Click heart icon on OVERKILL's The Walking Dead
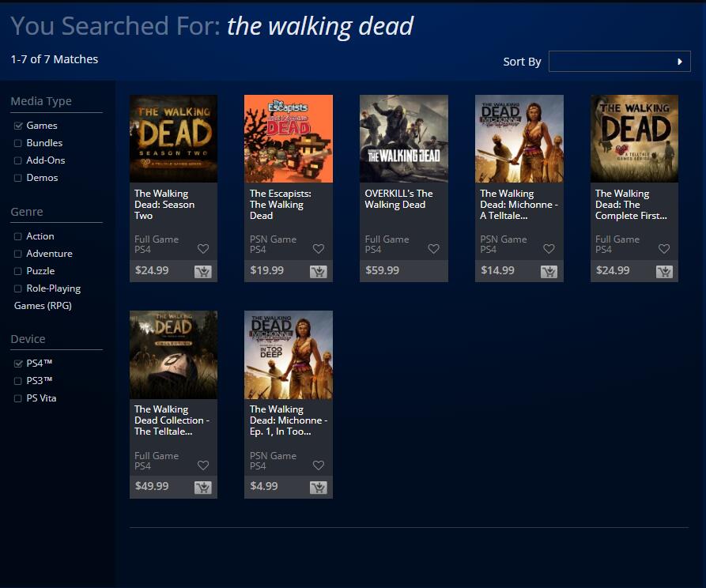706x588 pixels. pyautogui.click(x=433, y=249)
